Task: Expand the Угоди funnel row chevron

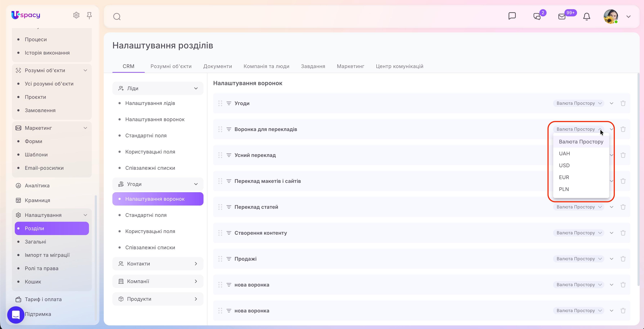Action: coord(612,103)
